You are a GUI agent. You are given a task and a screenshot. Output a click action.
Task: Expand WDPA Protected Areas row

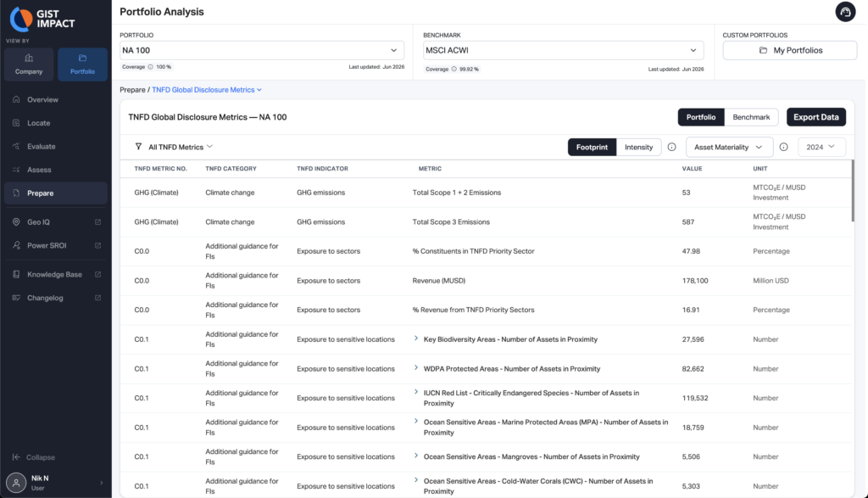[416, 368]
